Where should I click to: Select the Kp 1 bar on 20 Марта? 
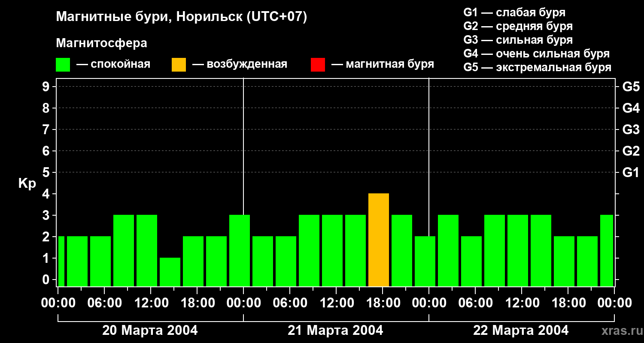tap(170, 272)
